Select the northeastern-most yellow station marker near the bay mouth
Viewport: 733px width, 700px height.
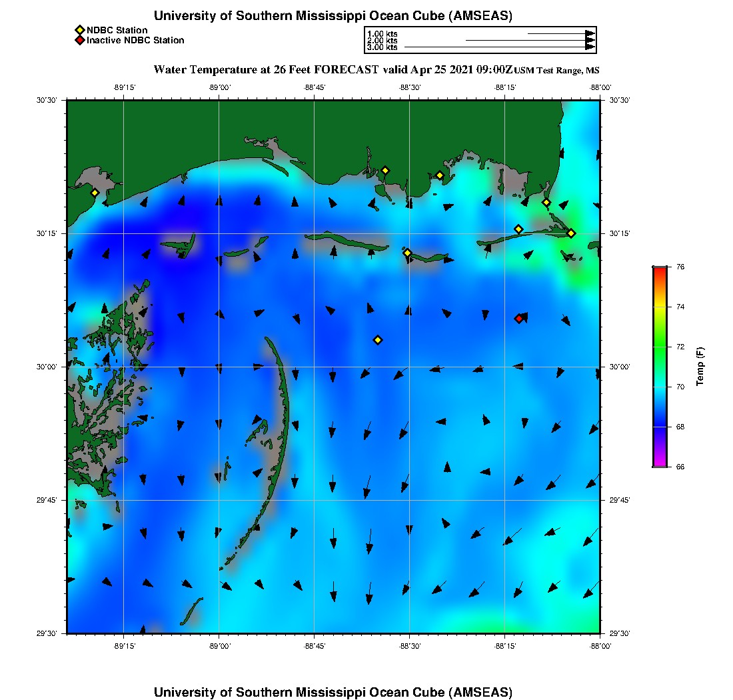pos(546,203)
